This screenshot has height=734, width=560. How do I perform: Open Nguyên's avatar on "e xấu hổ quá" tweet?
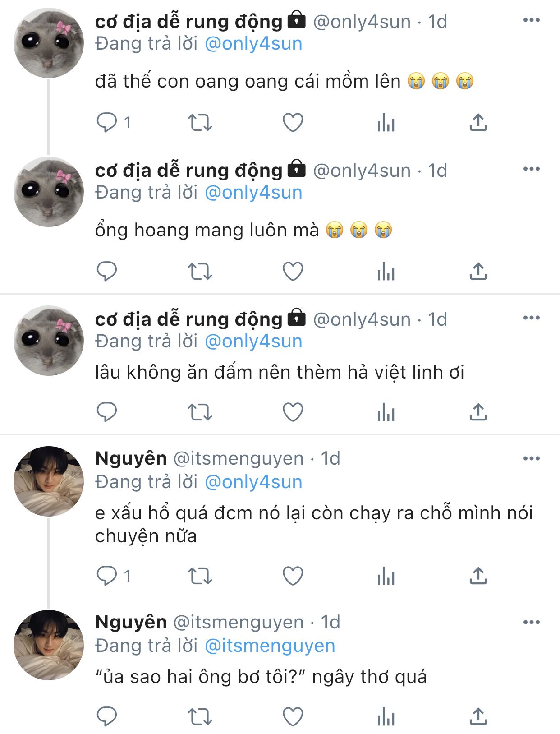click(x=49, y=481)
